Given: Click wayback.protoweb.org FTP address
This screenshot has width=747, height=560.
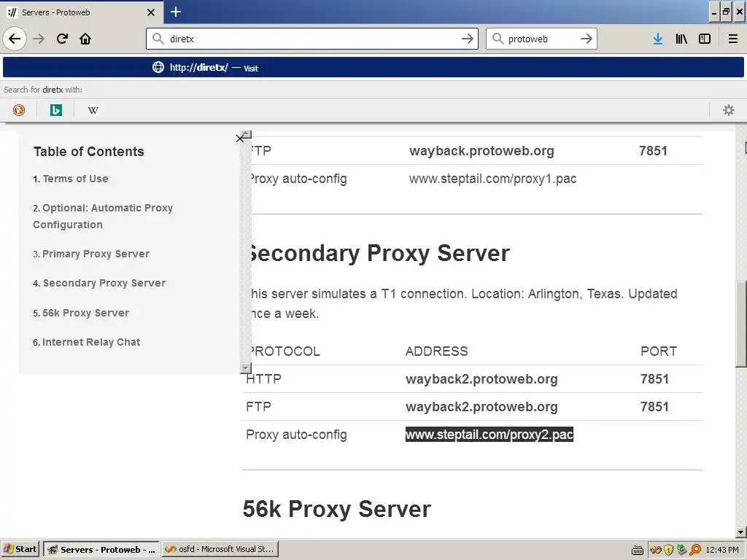Looking at the screenshot, I should [x=481, y=151].
